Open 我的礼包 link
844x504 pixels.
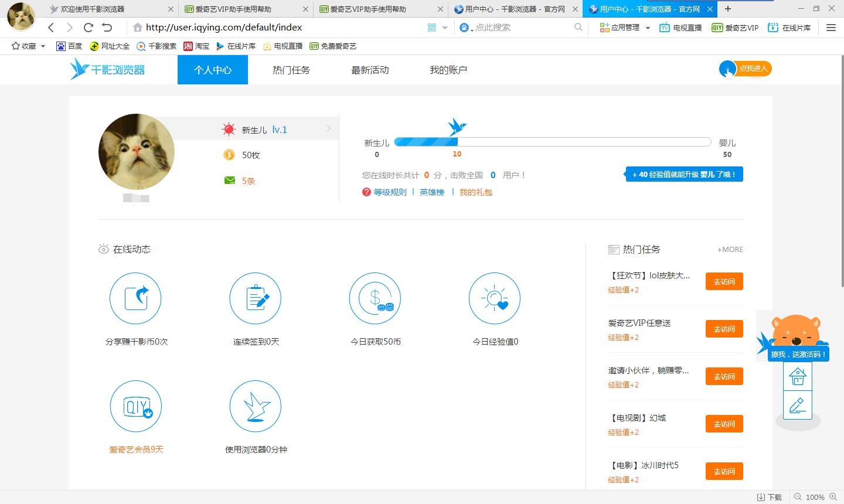[x=476, y=192]
